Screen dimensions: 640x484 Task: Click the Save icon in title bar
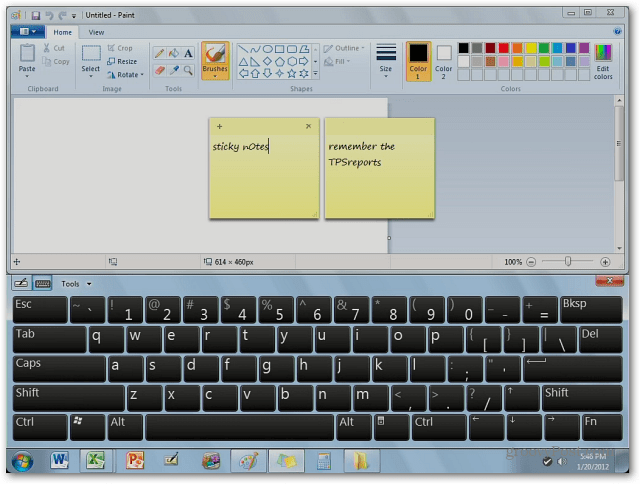pyautogui.click(x=36, y=16)
